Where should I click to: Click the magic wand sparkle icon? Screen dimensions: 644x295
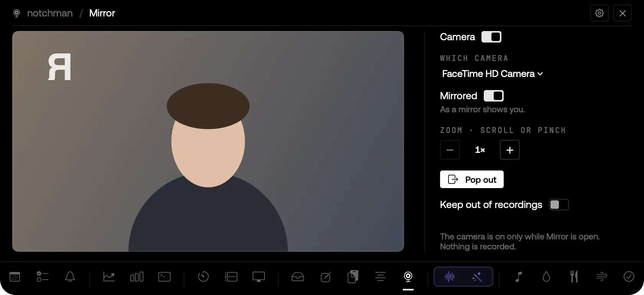click(x=477, y=277)
